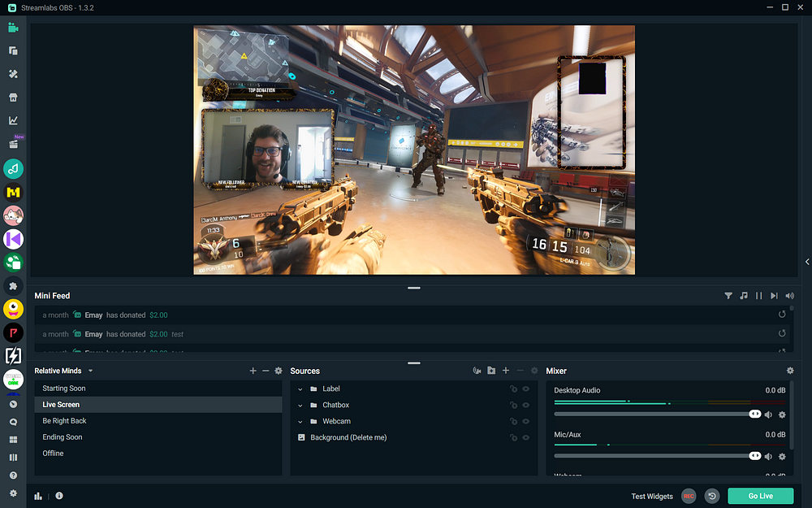Switch to the Be Right Back scene

click(x=158, y=421)
